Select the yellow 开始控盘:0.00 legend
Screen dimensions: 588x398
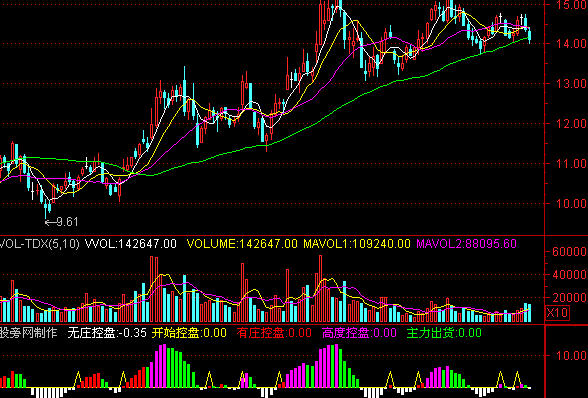point(189,333)
